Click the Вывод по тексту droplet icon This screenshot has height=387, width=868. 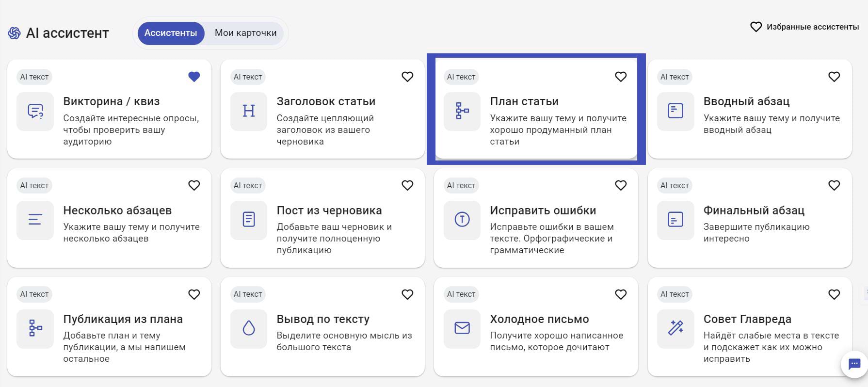tap(248, 328)
